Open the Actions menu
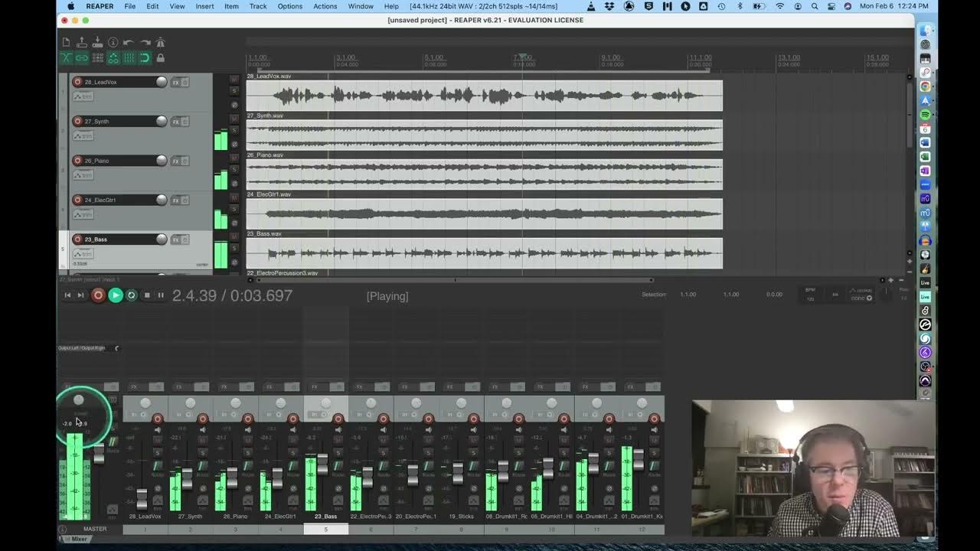This screenshot has height=551, width=980. [x=325, y=6]
